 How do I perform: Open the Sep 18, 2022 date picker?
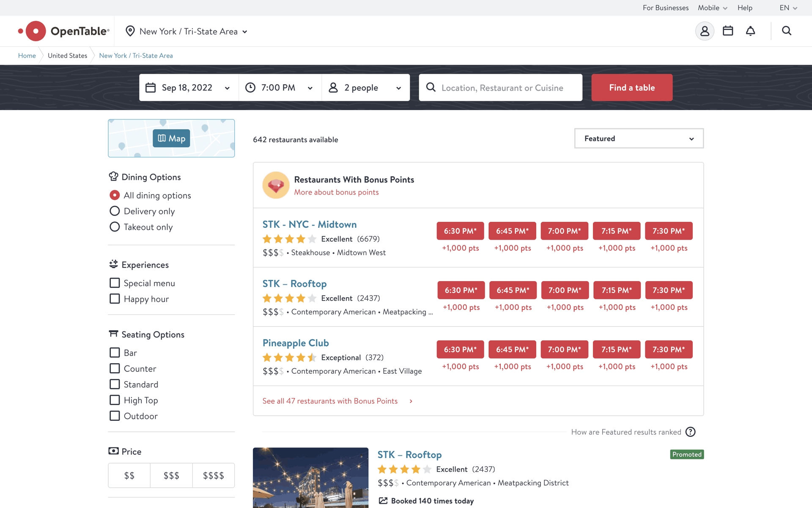189,88
